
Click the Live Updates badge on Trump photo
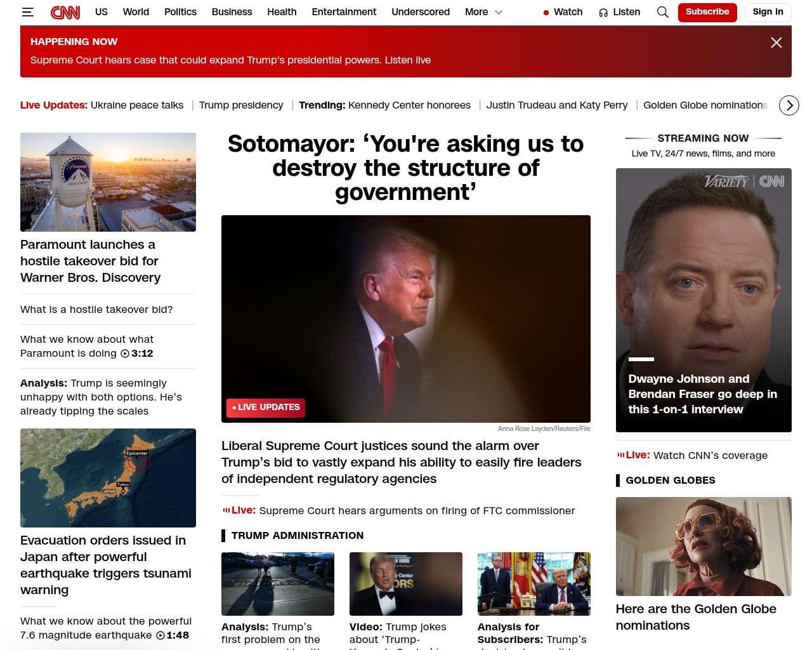(x=266, y=408)
